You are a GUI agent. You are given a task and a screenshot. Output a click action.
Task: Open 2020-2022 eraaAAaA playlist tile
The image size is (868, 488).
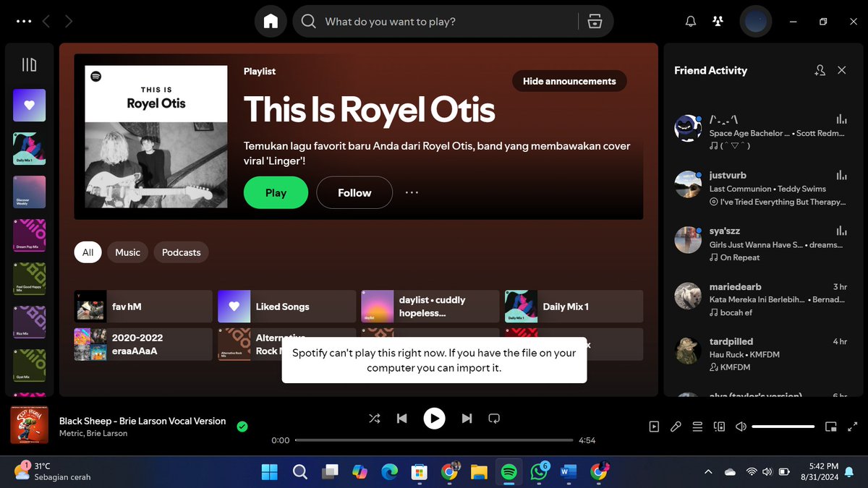[x=143, y=344]
